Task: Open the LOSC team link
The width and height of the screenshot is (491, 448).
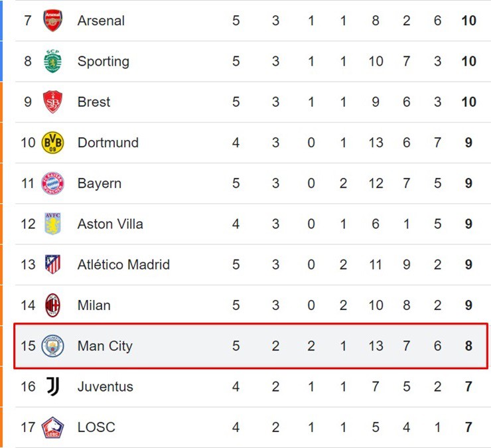Action: [x=96, y=427]
